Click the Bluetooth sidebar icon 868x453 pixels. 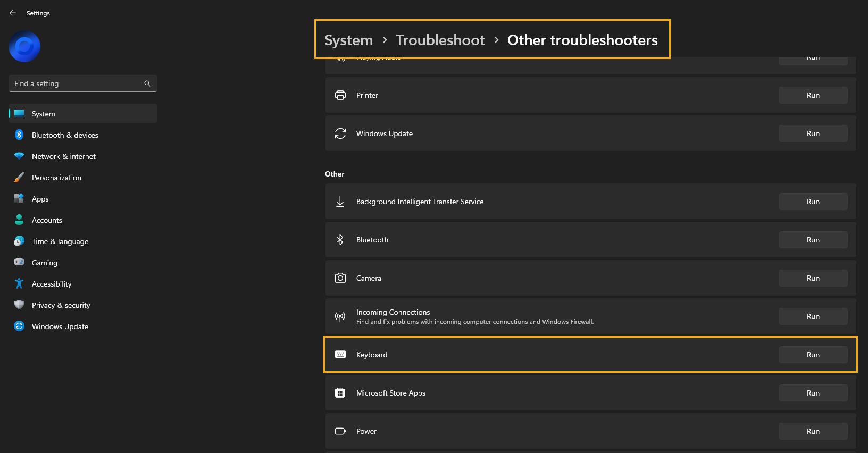tap(19, 135)
